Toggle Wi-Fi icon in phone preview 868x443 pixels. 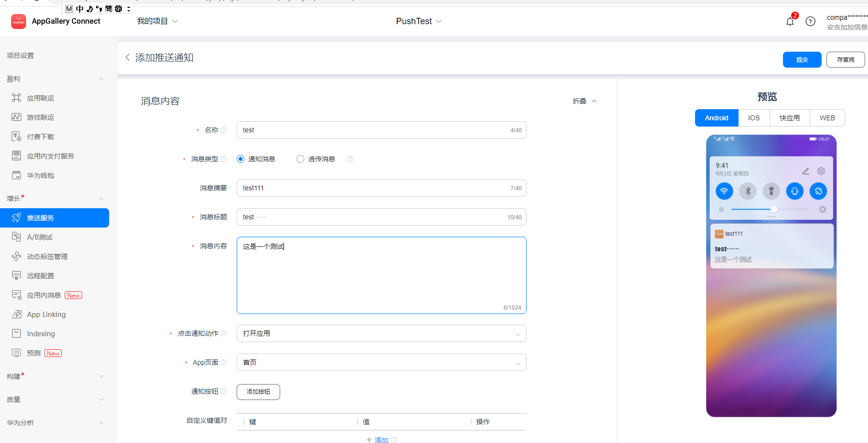tap(724, 191)
